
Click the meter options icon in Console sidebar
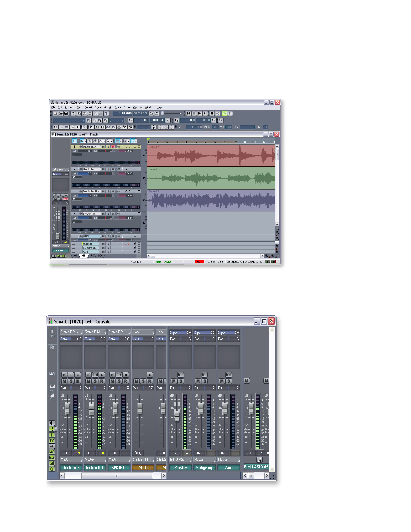point(52,429)
